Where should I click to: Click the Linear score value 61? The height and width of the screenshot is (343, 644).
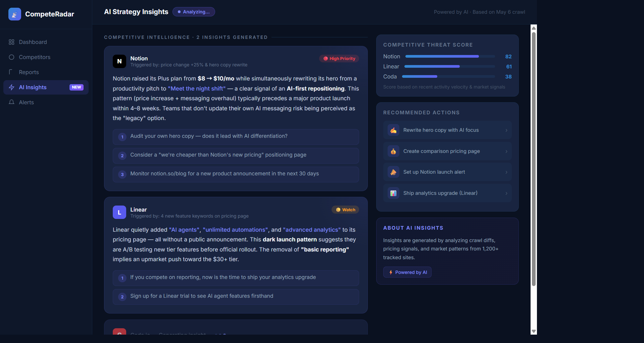click(x=509, y=67)
